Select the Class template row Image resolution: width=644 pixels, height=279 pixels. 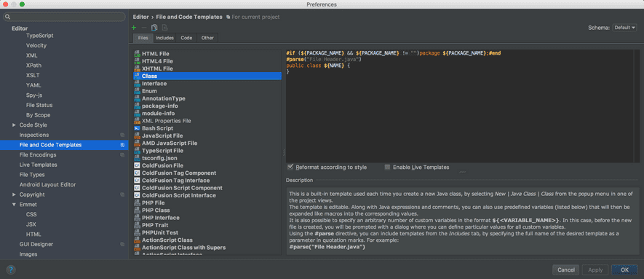207,76
